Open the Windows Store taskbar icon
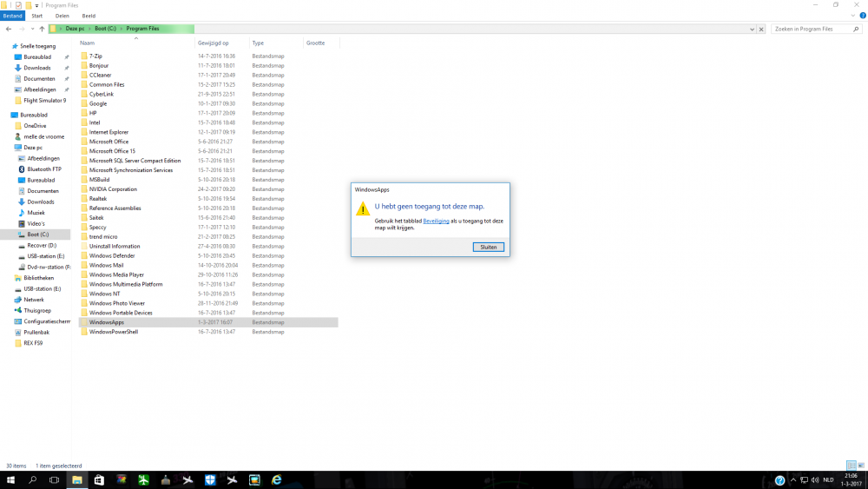868x489 pixels. 99,480
